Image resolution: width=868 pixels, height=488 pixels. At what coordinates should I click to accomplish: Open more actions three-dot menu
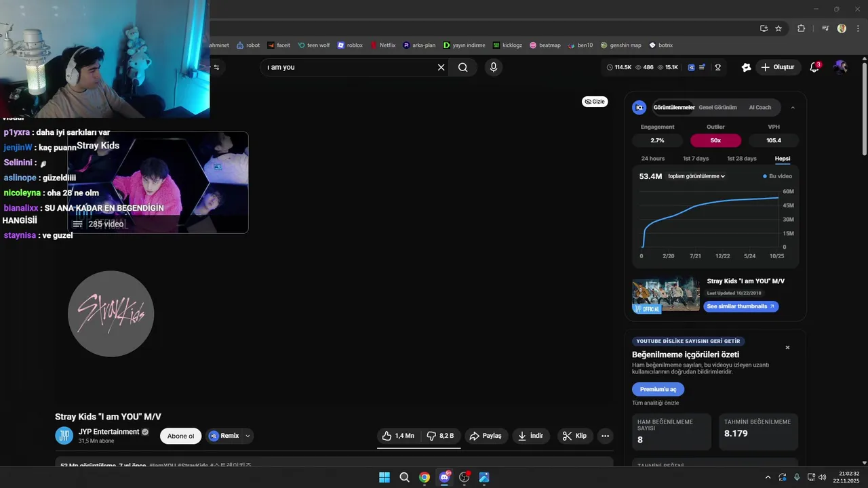pos(606,436)
